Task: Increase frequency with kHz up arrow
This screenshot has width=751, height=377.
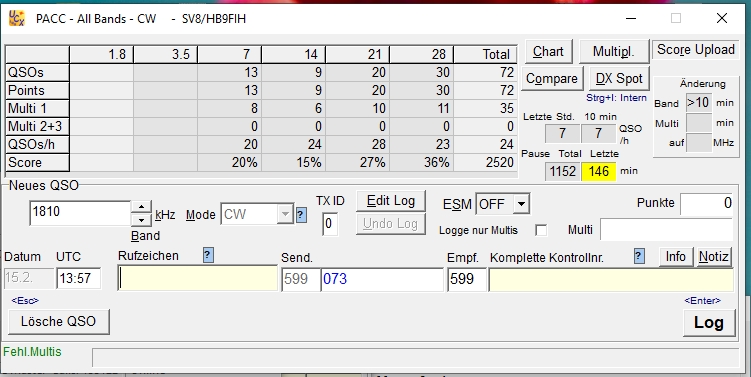Action: (x=141, y=207)
